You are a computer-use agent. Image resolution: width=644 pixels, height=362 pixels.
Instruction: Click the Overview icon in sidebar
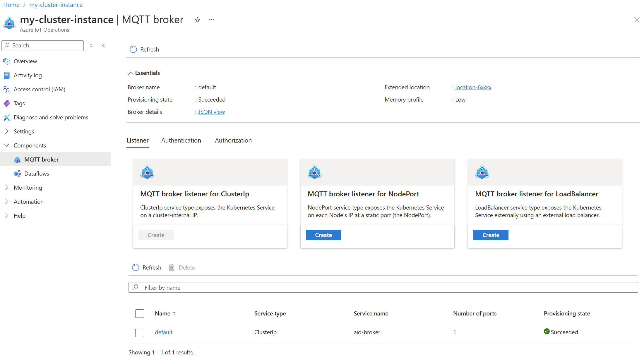coord(7,61)
